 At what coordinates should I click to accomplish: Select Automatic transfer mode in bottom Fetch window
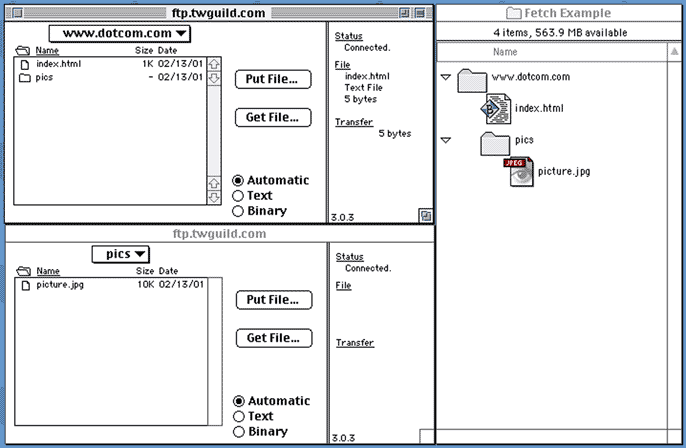pos(239,401)
